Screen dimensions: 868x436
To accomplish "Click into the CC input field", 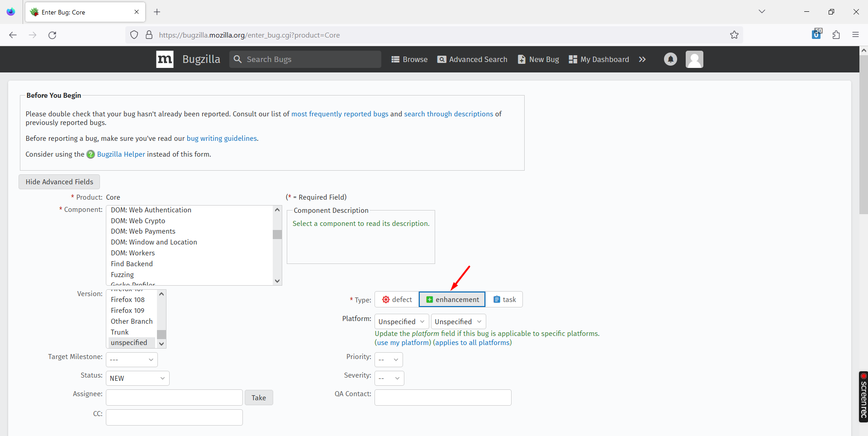I will 174,417.
